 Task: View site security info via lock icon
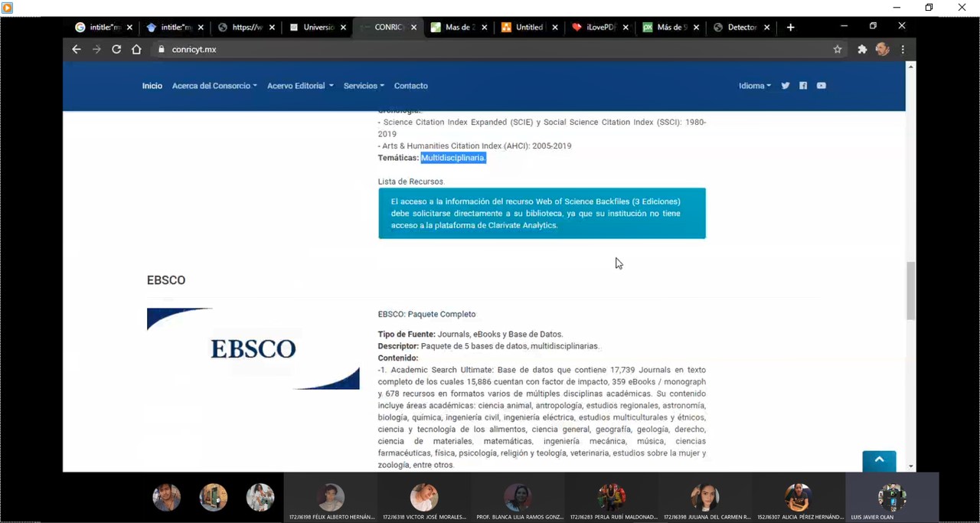pos(161,49)
